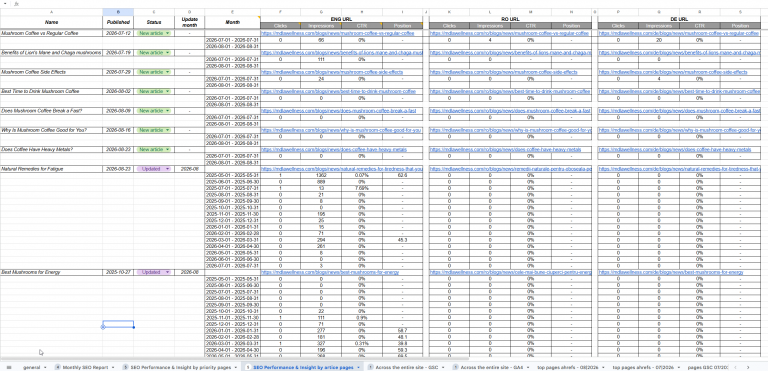Click the fx formula bar icon

click(17, 3)
